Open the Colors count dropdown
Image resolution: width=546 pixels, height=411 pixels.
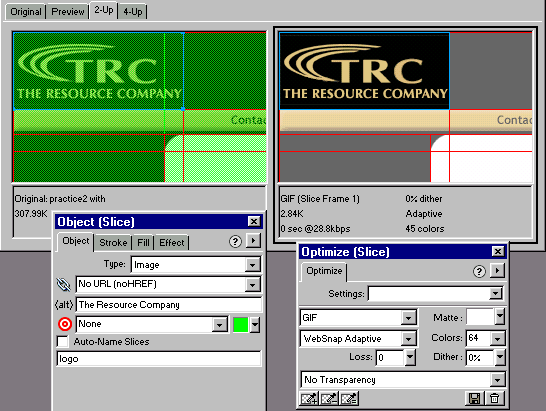[x=497, y=338]
